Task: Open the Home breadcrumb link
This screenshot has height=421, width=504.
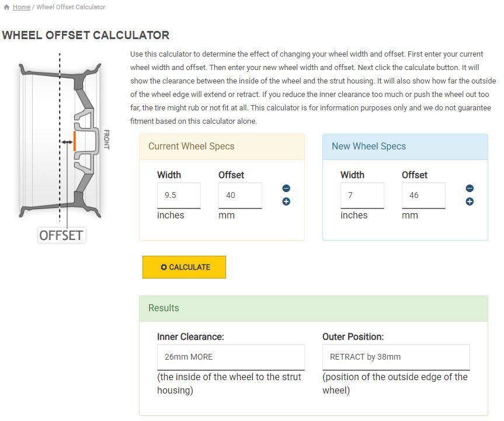Action: coord(22,8)
